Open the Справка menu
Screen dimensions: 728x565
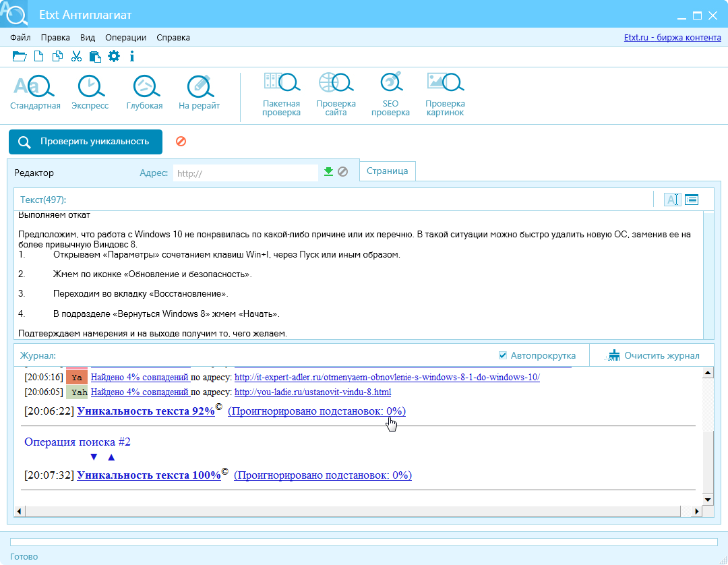click(173, 38)
